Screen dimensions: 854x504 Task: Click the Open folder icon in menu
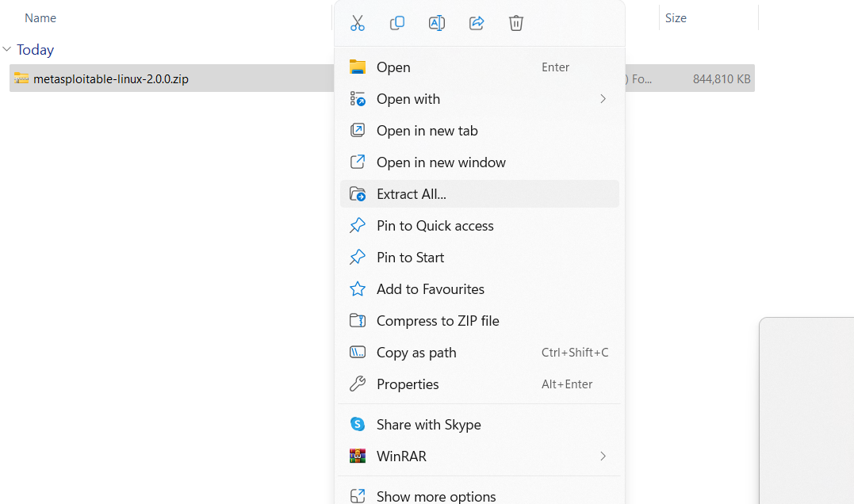(x=358, y=67)
